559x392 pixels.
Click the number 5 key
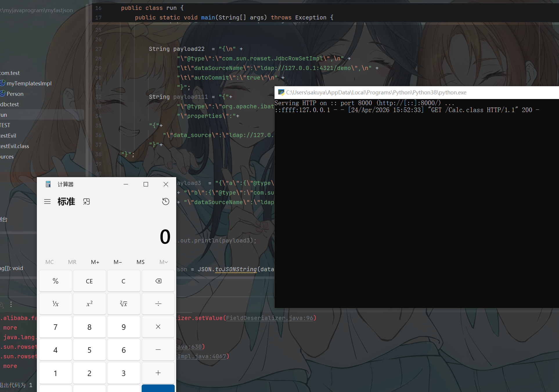click(89, 350)
